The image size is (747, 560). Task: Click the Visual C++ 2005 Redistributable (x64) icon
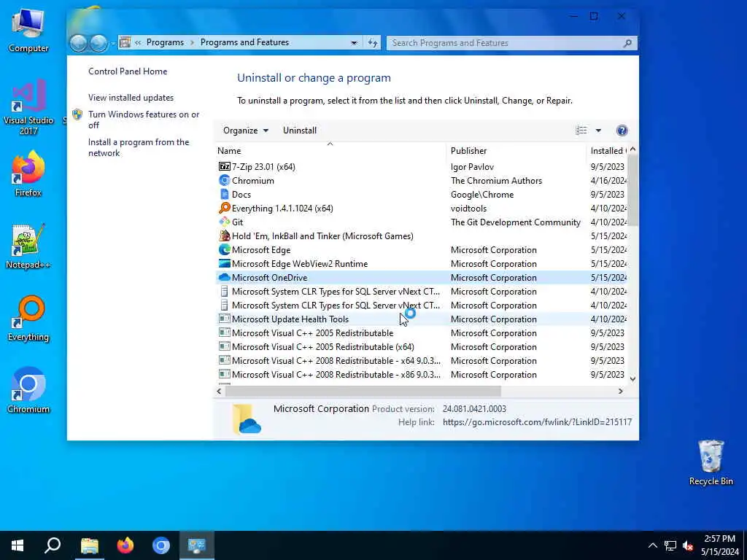[x=224, y=346]
